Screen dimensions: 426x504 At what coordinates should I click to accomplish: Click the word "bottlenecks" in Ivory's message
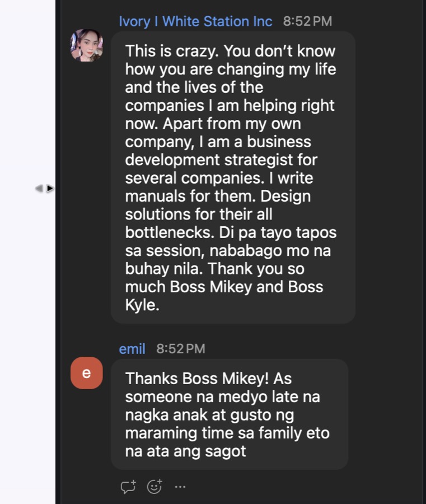(x=168, y=232)
